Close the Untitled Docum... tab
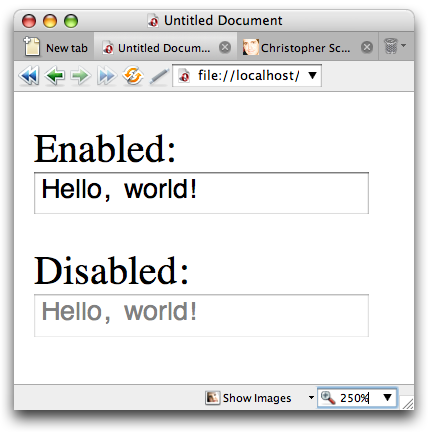 (x=225, y=47)
